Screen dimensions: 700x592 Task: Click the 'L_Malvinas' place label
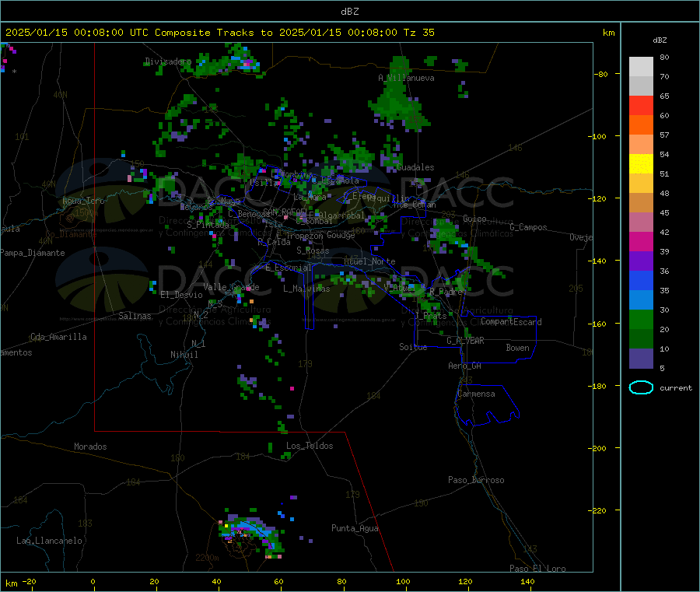pos(306,289)
